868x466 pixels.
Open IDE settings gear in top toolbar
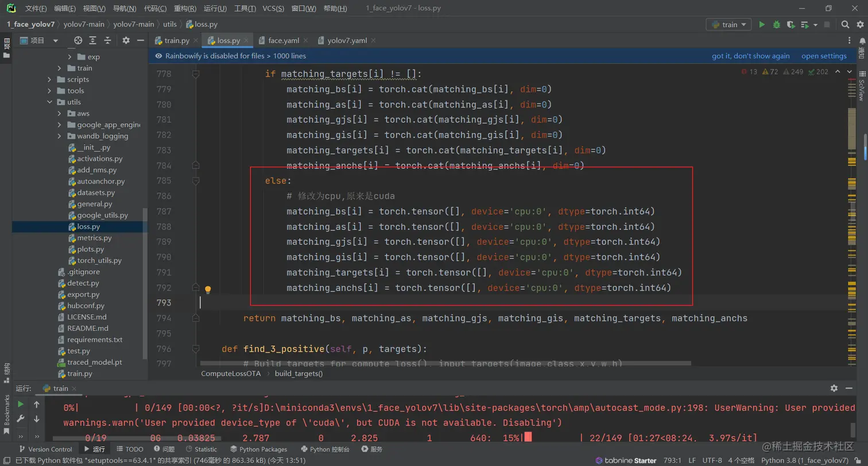859,25
